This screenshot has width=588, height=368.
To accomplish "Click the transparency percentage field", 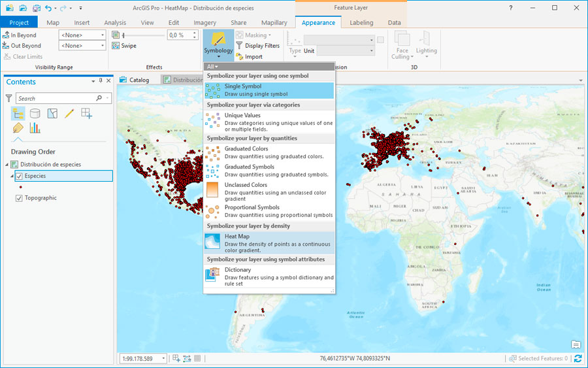I will tap(179, 35).
